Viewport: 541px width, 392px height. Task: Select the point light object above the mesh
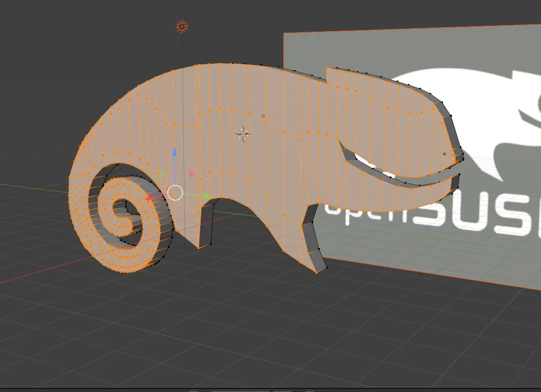pos(182,26)
